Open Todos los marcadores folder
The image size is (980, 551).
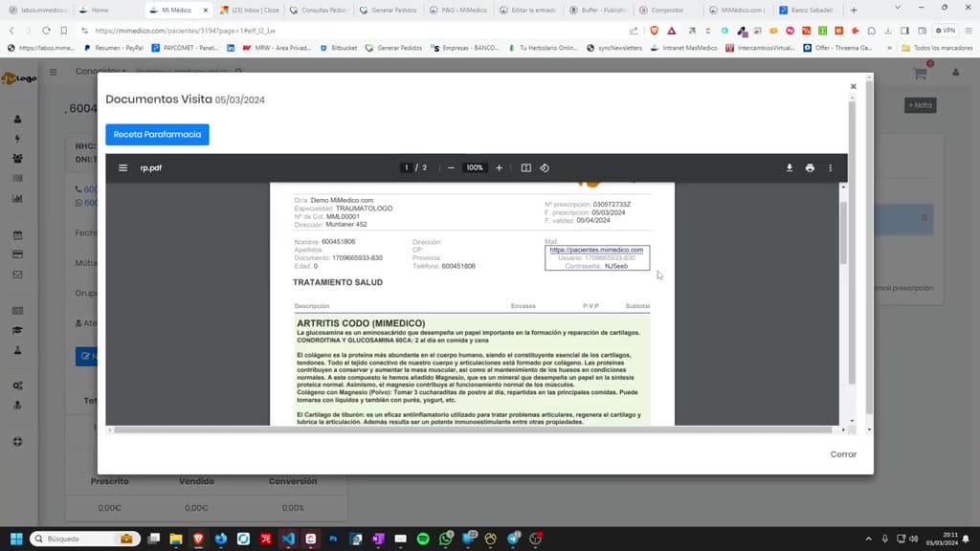coord(938,48)
